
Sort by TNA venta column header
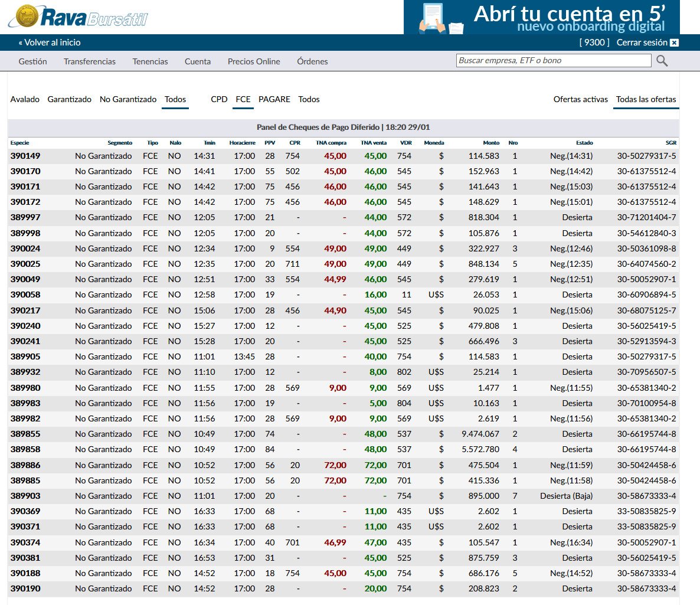(x=374, y=143)
